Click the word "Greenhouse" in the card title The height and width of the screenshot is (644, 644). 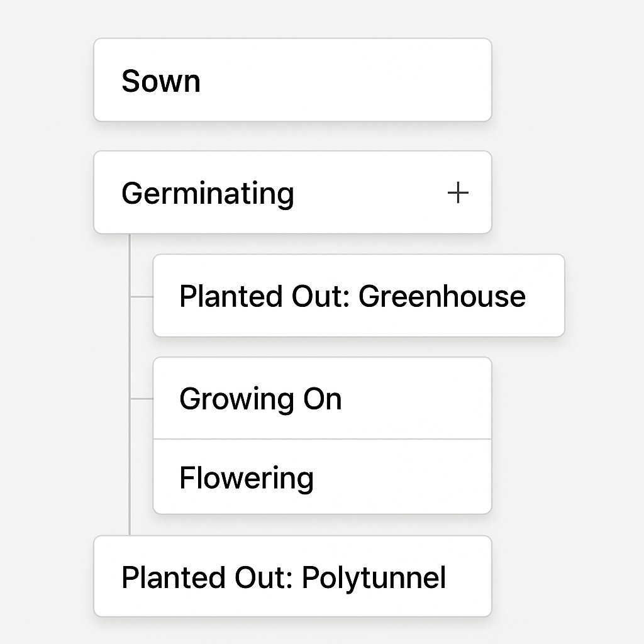click(x=442, y=296)
